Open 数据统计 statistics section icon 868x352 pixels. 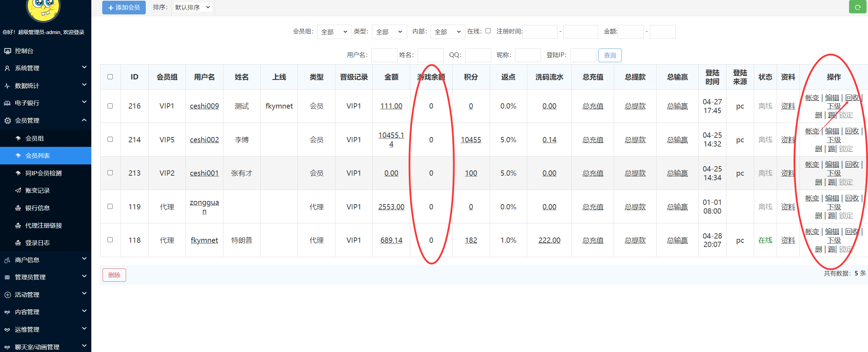pyautogui.click(x=8, y=85)
